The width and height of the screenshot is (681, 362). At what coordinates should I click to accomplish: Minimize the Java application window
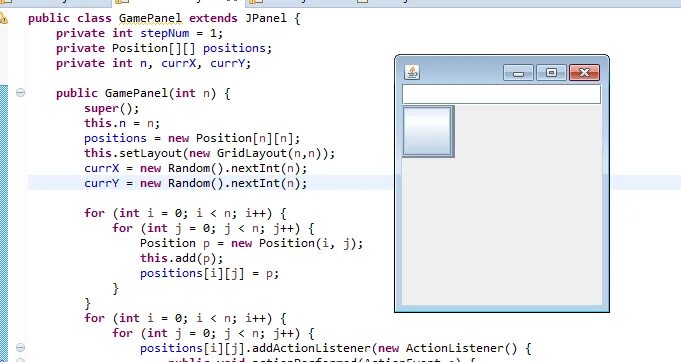[518, 72]
